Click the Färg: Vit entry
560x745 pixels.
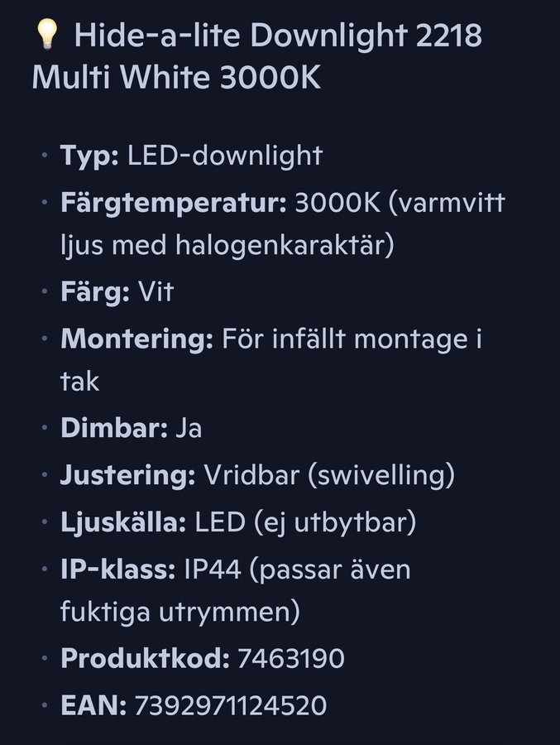pos(117,291)
